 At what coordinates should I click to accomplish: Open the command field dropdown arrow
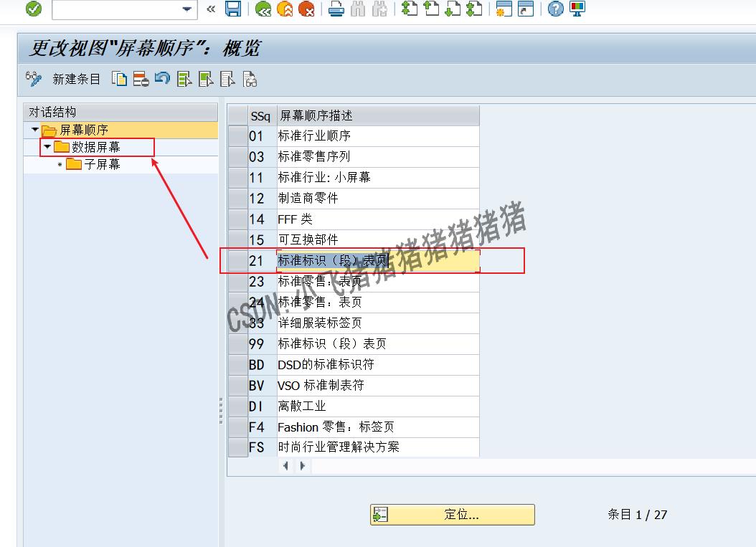pos(186,9)
